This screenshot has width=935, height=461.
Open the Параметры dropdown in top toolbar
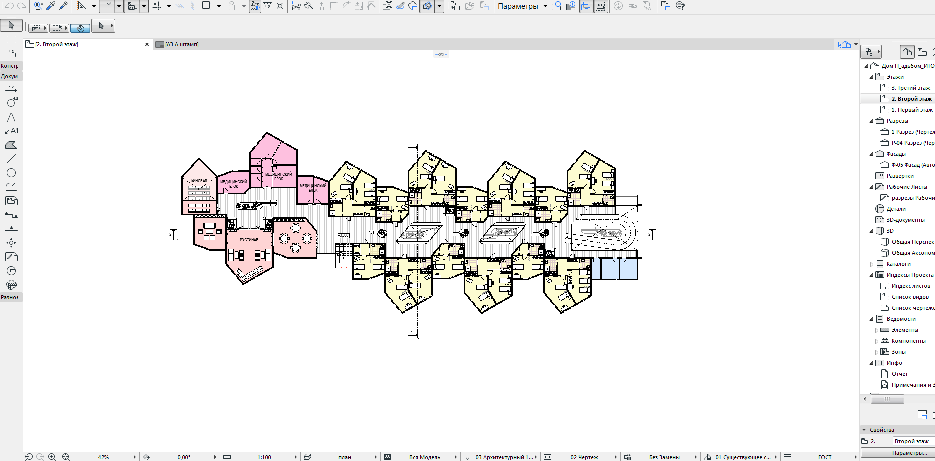point(522,6)
